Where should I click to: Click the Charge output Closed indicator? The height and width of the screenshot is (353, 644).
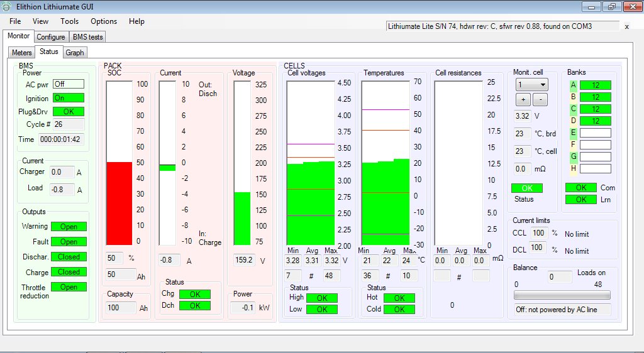pyautogui.click(x=69, y=272)
